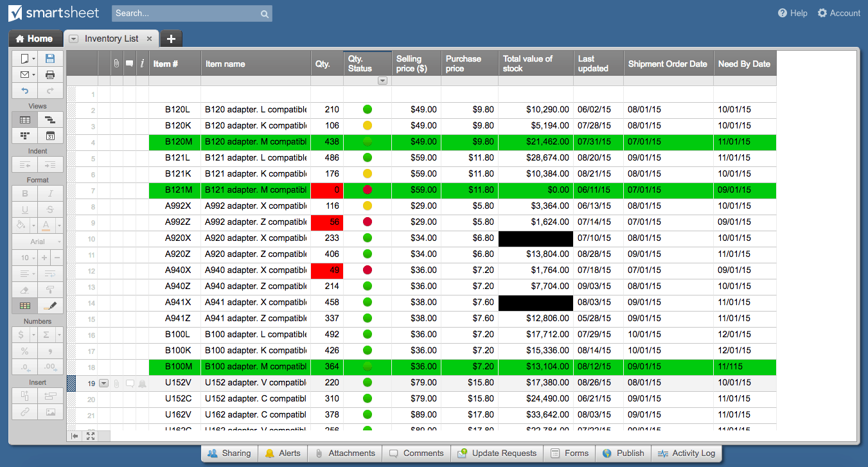Click the Save icon
The width and height of the screenshot is (868, 467).
pyautogui.click(x=50, y=58)
